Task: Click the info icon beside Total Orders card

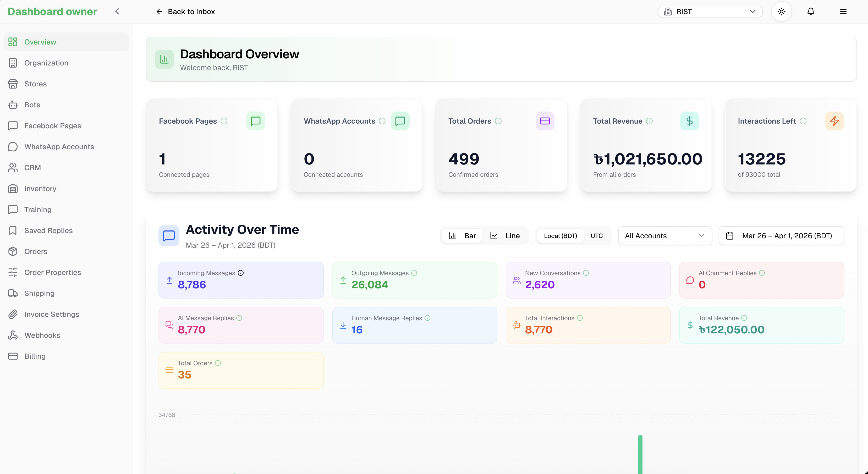Action: click(x=498, y=121)
